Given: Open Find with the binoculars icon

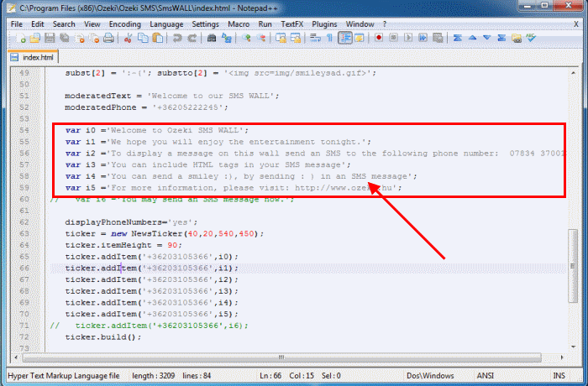Looking at the screenshot, I should 212,39.
